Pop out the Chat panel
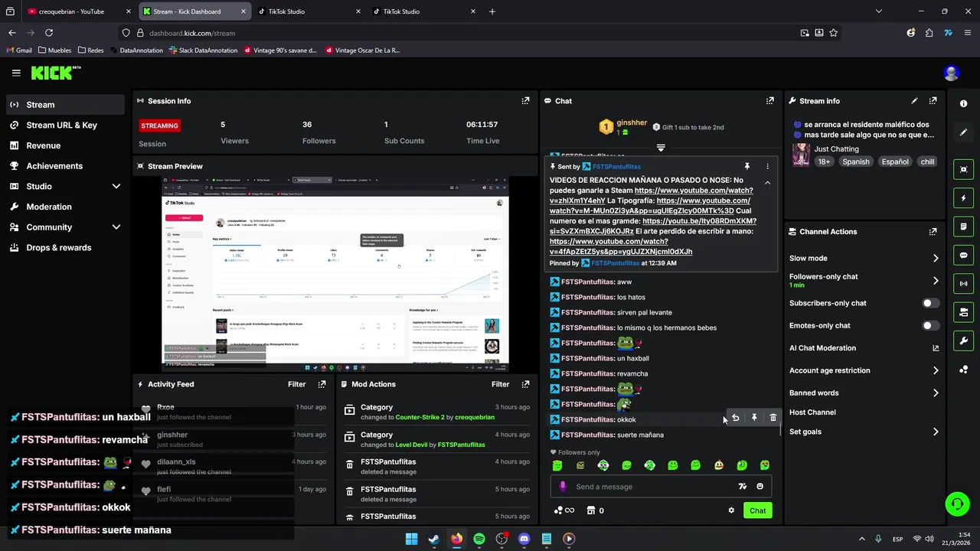This screenshot has height=551, width=980. coord(769,101)
